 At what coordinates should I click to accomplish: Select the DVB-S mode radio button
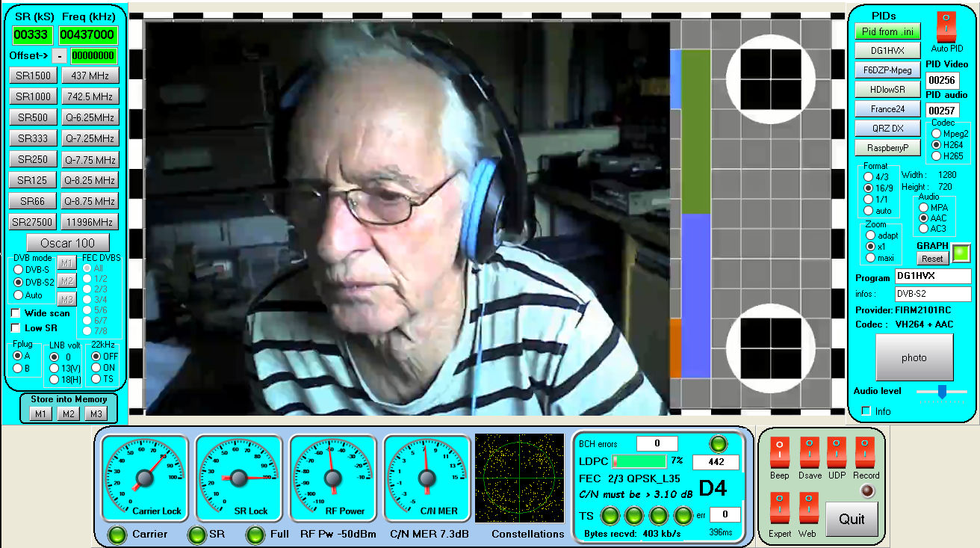pyautogui.click(x=19, y=268)
